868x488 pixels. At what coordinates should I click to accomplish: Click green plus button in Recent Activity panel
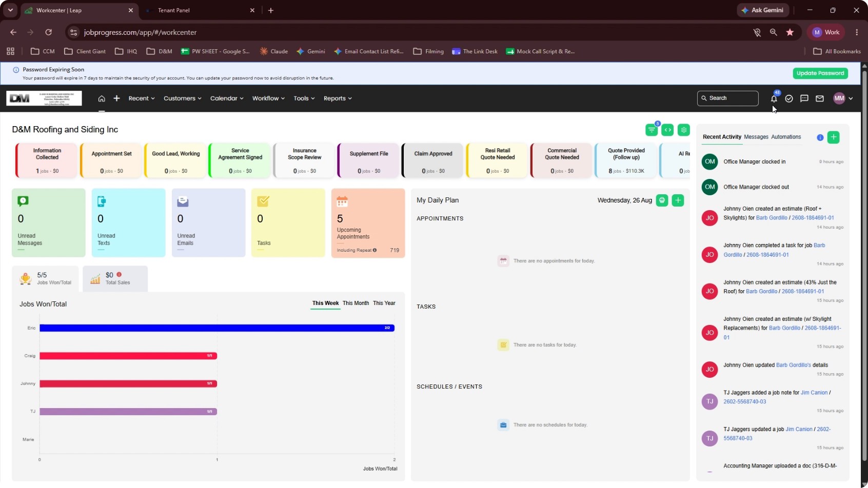pyautogui.click(x=834, y=137)
